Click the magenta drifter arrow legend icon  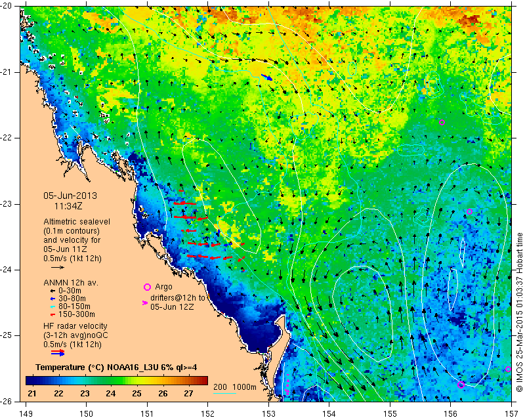click(x=145, y=303)
